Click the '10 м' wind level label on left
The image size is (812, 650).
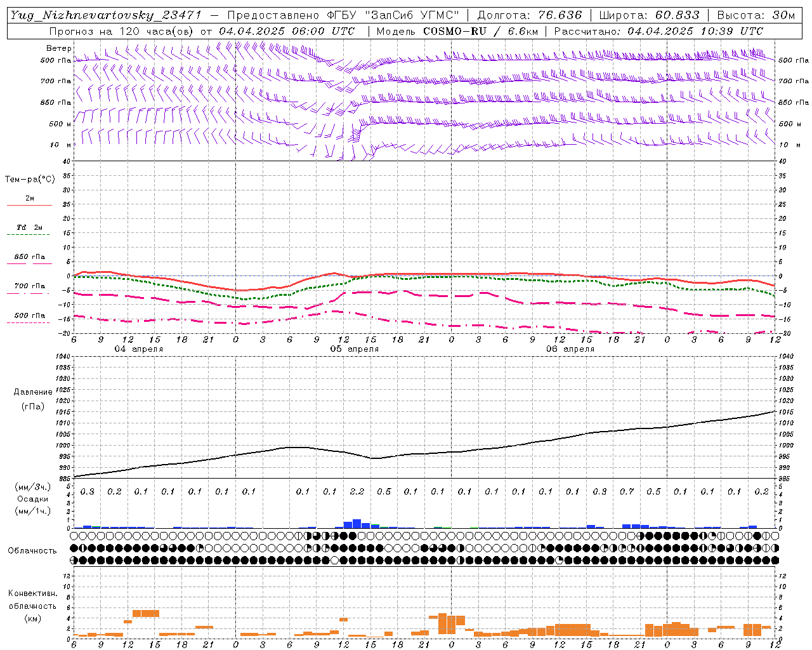pyautogui.click(x=60, y=145)
